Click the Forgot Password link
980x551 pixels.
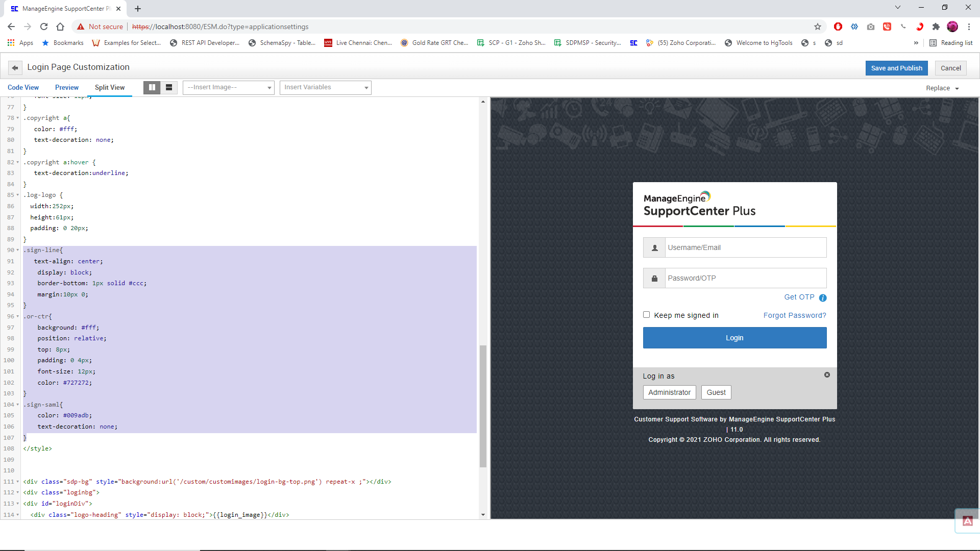tap(794, 316)
